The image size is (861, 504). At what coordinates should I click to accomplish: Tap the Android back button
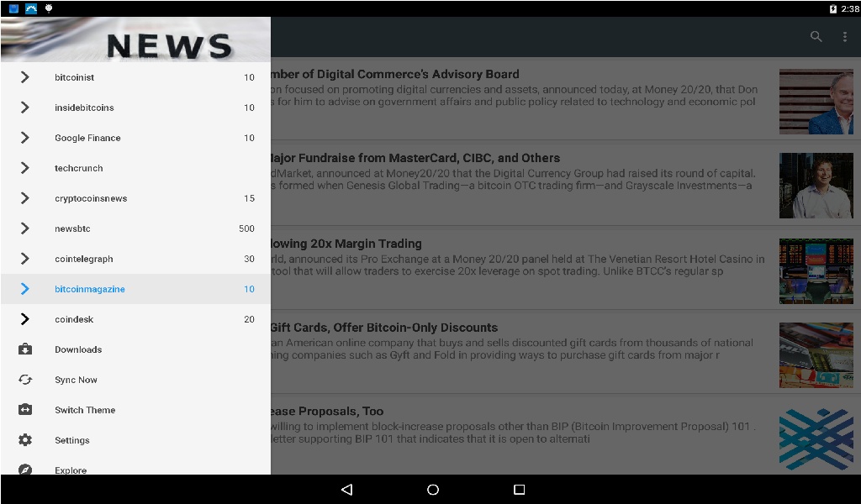[x=346, y=489]
